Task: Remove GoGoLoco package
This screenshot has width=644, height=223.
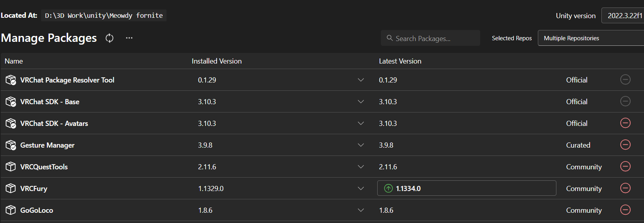Action: (x=625, y=210)
